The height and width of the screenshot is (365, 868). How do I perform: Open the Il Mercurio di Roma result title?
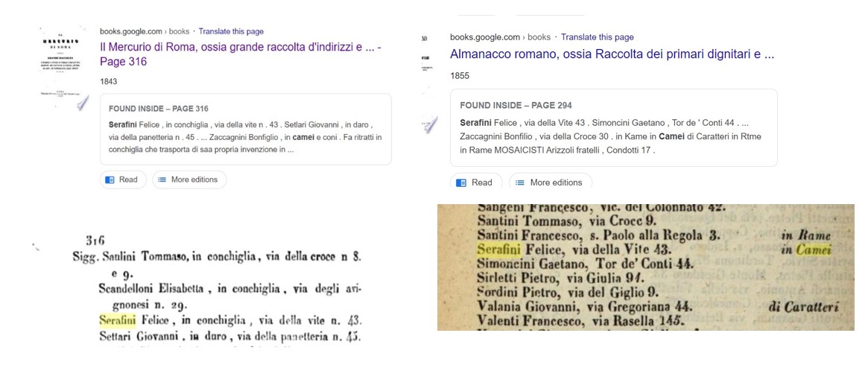click(x=241, y=55)
